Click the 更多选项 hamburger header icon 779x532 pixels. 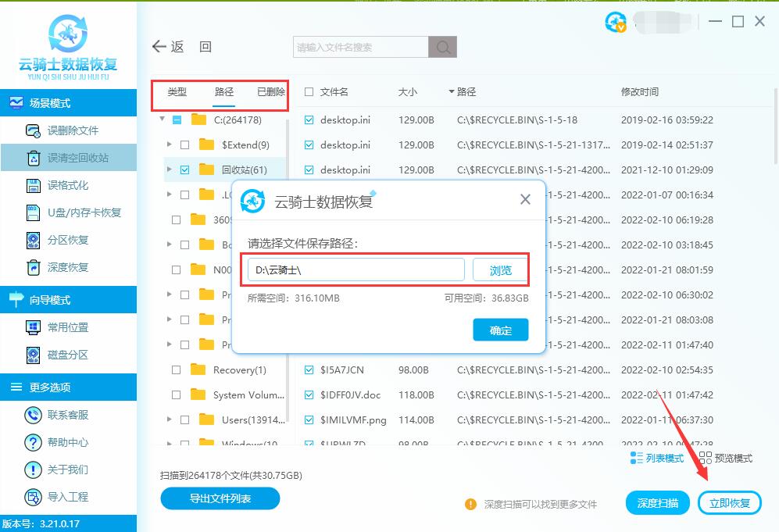pos(16,387)
